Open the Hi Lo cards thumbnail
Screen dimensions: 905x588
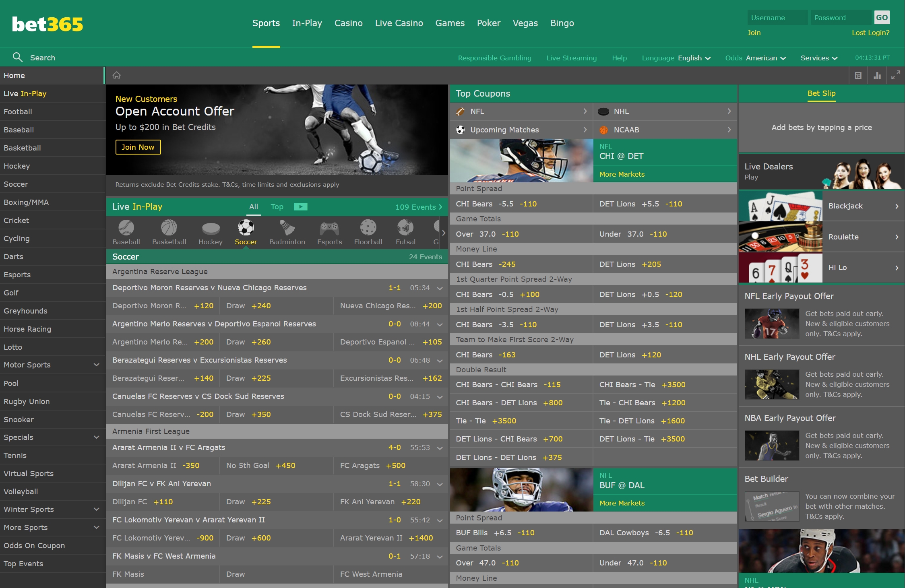pos(780,268)
